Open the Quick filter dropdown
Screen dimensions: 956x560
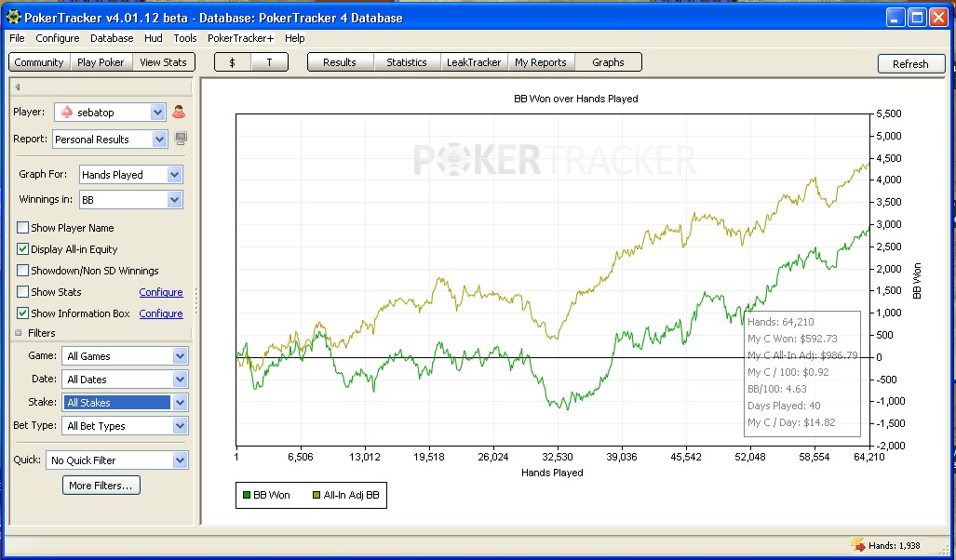180,460
